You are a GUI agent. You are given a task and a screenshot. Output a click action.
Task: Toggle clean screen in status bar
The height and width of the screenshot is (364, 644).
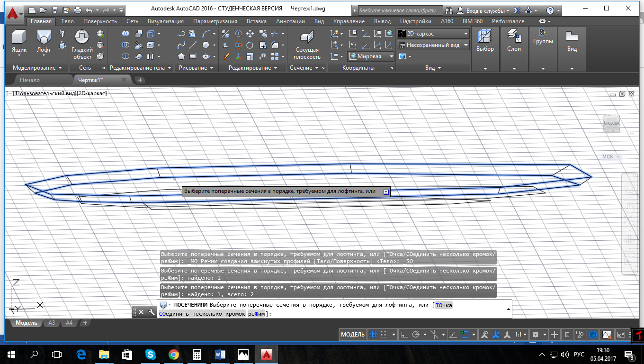point(621,335)
